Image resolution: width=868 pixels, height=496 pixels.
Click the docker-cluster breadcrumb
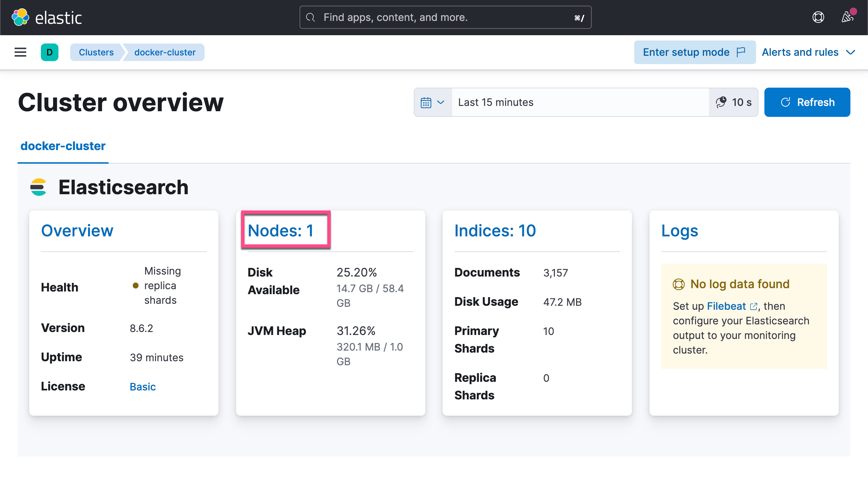click(165, 52)
